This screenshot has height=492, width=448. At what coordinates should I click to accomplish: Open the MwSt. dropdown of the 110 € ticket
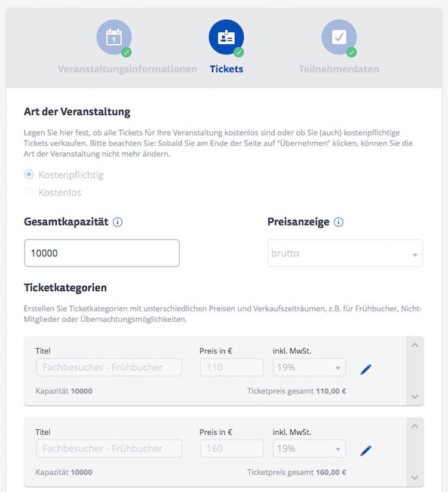(309, 368)
